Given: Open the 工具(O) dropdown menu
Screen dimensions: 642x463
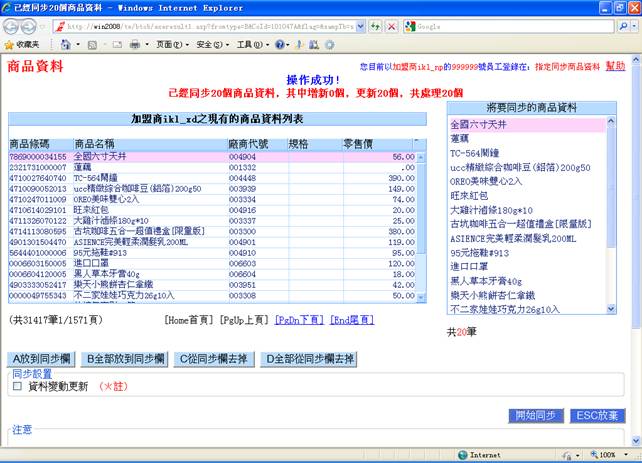Looking at the screenshot, I should click(x=250, y=45).
